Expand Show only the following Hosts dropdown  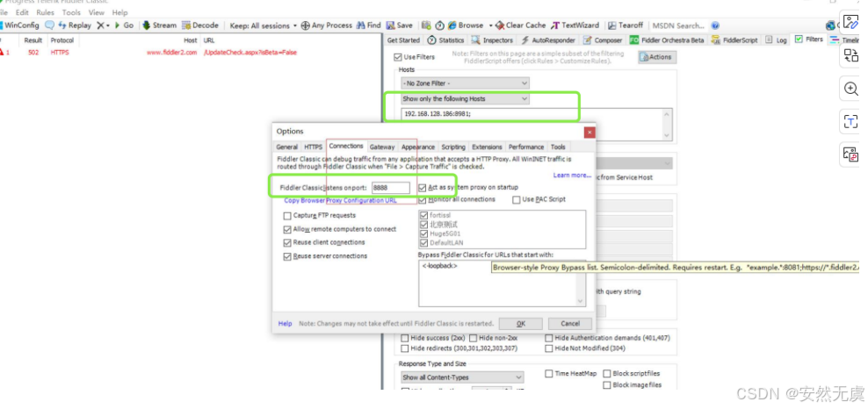tap(465, 99)
